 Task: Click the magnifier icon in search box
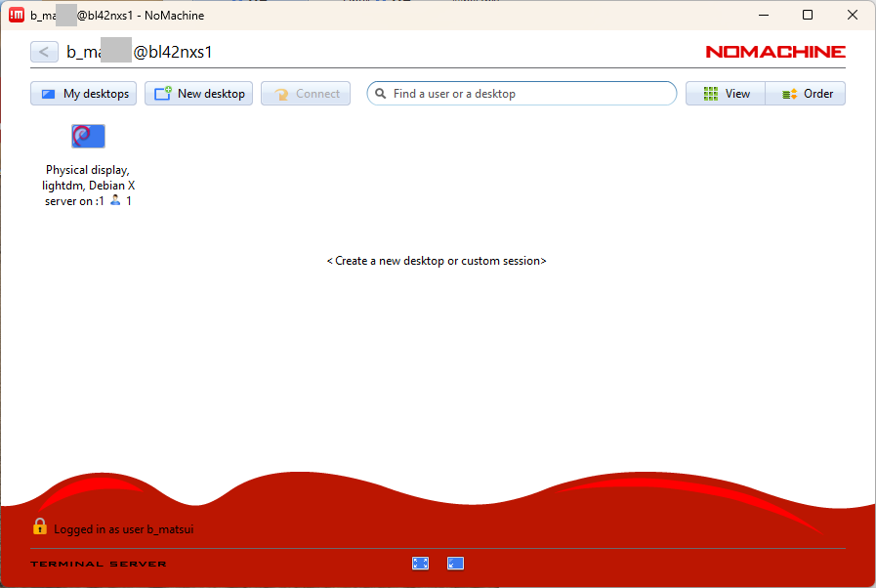tap(380, 94)
